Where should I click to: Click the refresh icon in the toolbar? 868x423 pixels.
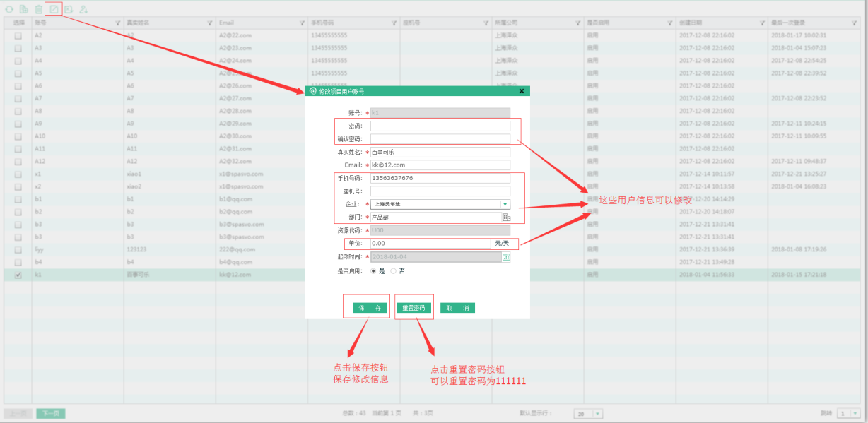pos(9,9)
